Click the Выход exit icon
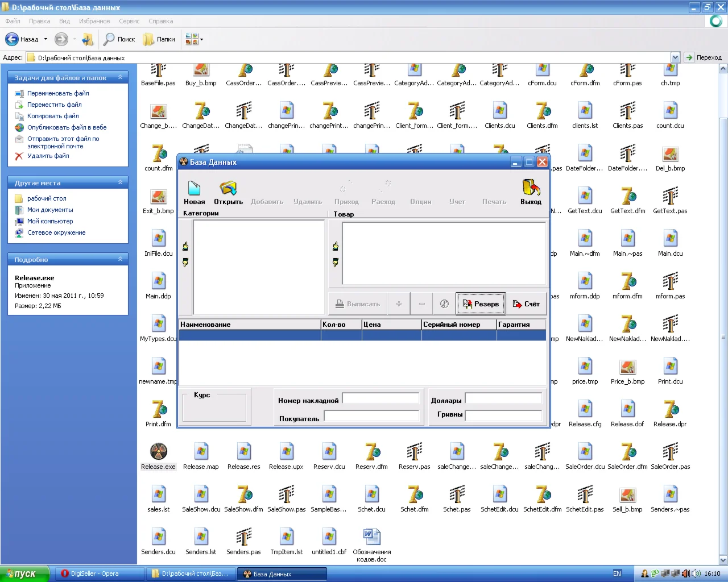728x582 pixels. tap(531, 188)
